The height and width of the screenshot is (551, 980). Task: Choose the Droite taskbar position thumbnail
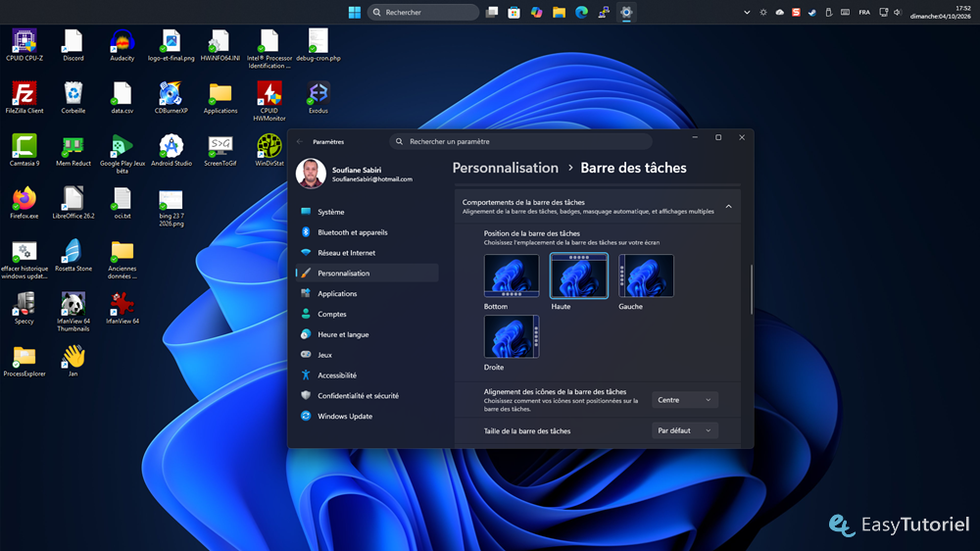pos(512,336)
